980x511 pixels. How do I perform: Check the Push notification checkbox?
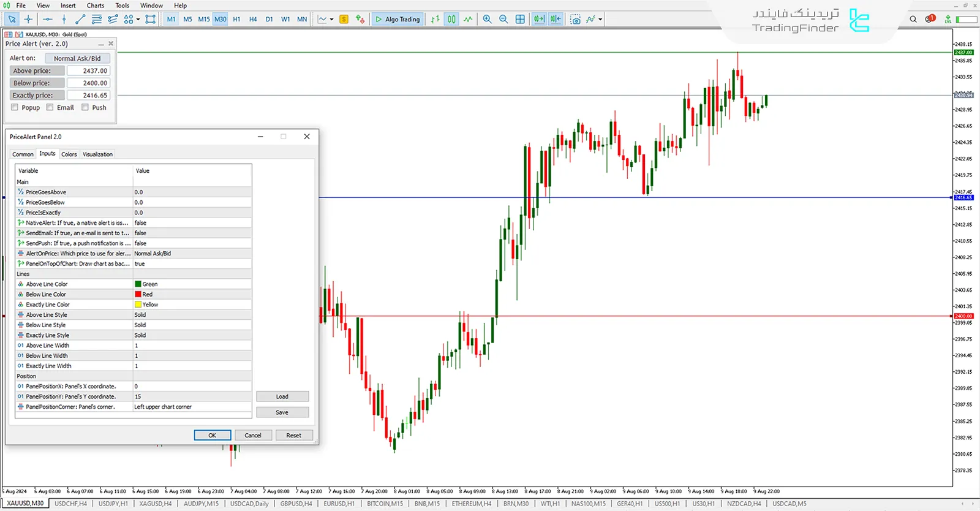click(x=85, y=107)
